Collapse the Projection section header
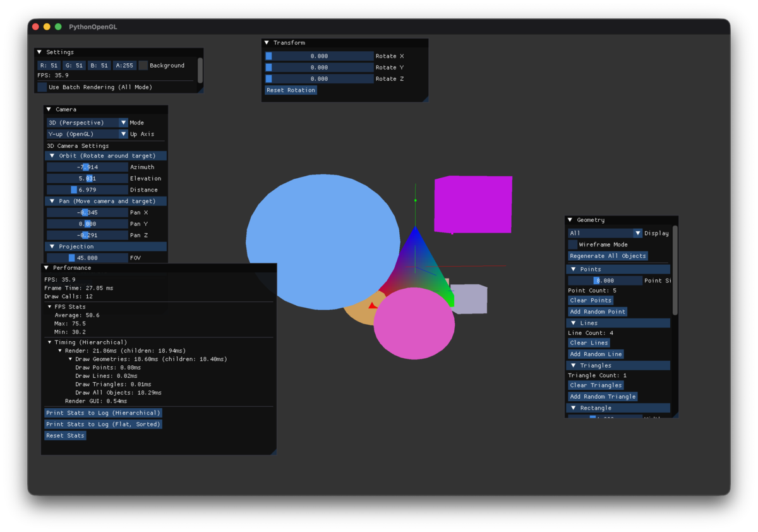 pyautogui.click(x=106, y=246)
